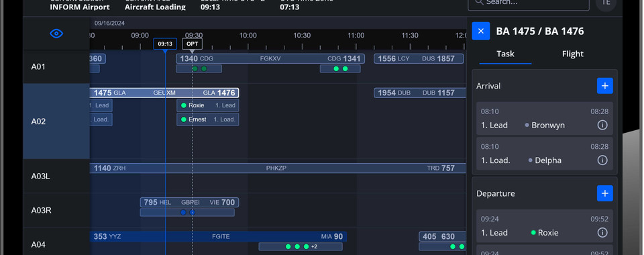Click the +2 overflow indicator on A04
The height and width of the screenshot is (255, 644).
[x=314, y=247]
